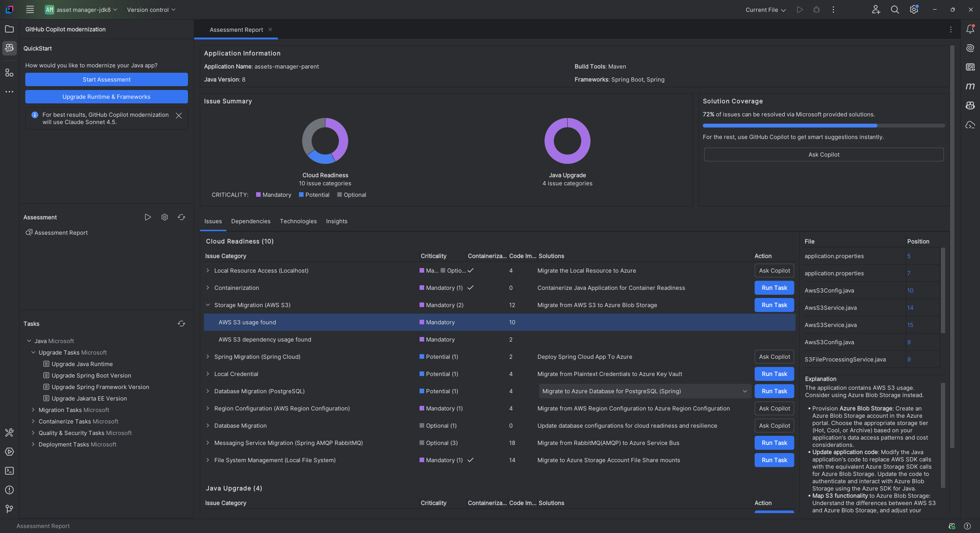The width and height of the screenshot is (980, 533).
Task: Open PostgreSQL migration solution dropdown
Action: click(x=745, y=391)
